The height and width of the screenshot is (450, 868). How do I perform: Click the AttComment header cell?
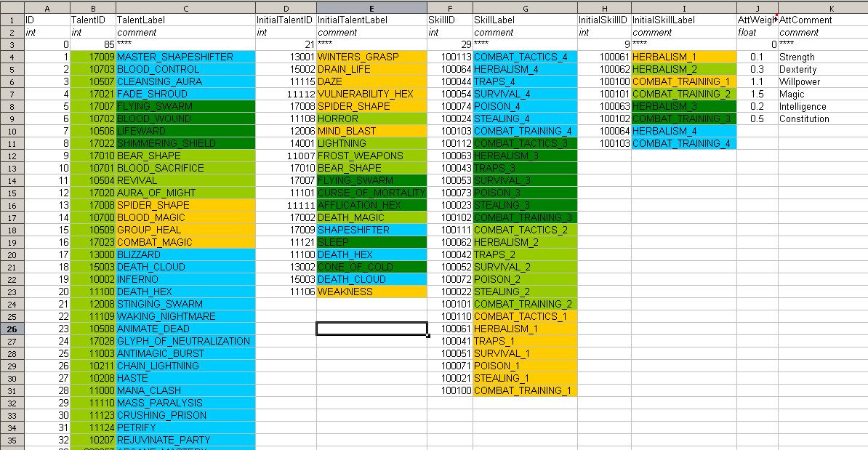tap(822, 20)
